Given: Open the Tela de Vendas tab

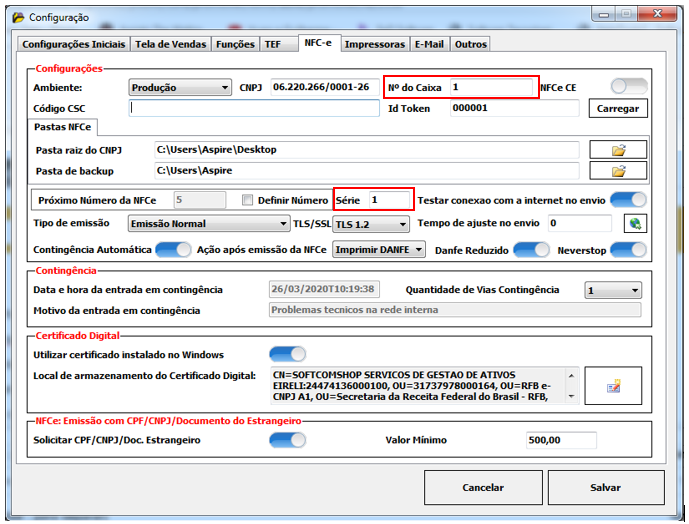Looking at the screenshot, I should point(171,44).
